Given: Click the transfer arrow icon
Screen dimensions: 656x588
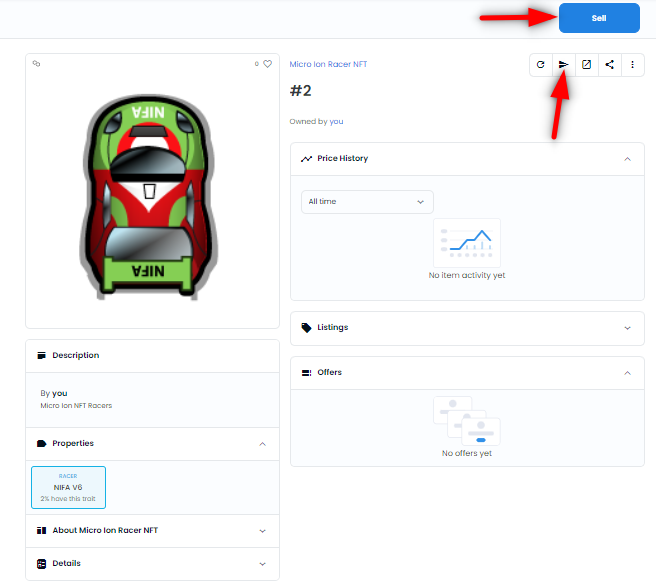Looking at the screenshot, I should coord(564,65).
